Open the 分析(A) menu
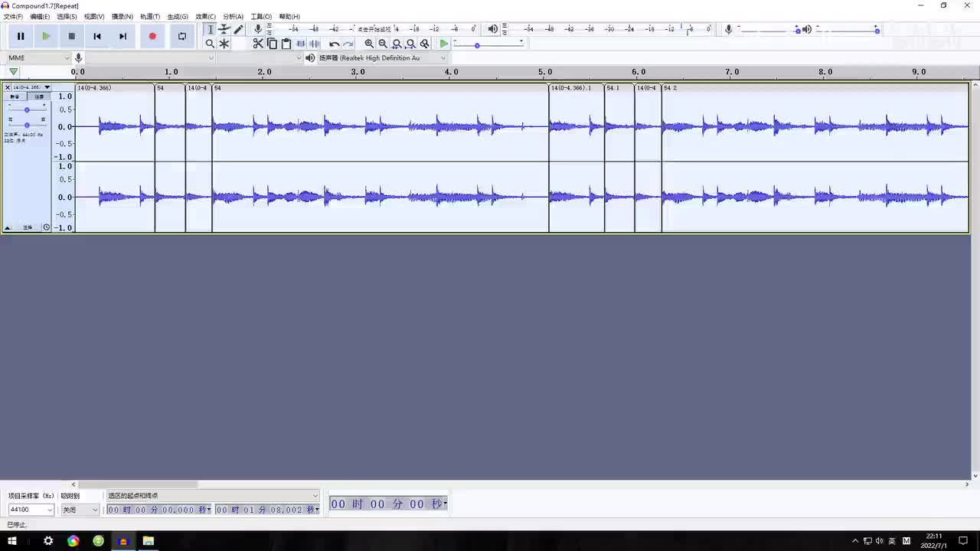 (x=233, y=16)
